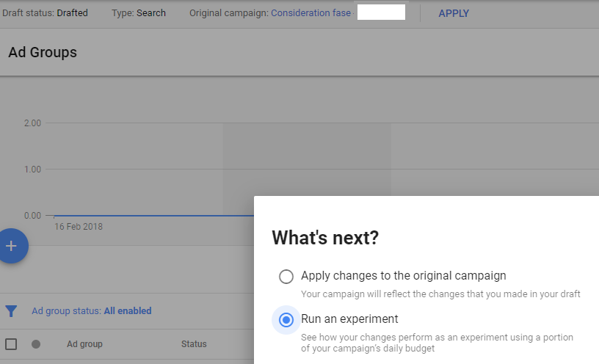Click the '16 Feb 2018' chart date label
This screenshot has height=364, width=599.
[x=79, y=227]
